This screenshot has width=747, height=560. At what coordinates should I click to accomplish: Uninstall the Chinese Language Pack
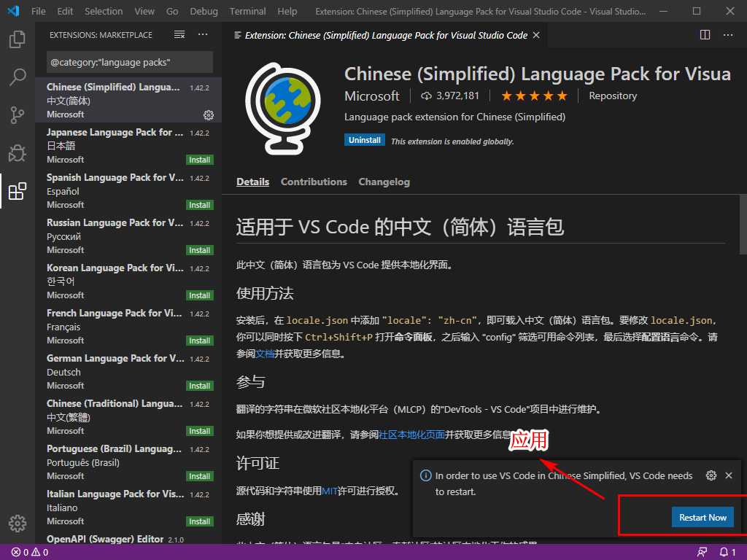365,140
